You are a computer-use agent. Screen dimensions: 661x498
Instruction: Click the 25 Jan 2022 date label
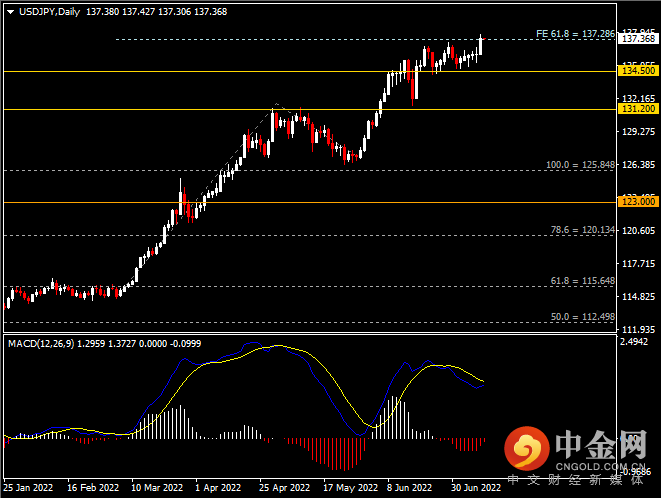(x=29, y=488)
